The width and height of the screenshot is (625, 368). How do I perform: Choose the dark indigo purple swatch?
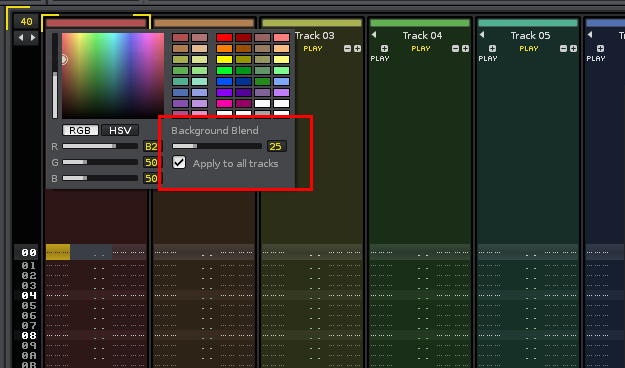[243, 92]
